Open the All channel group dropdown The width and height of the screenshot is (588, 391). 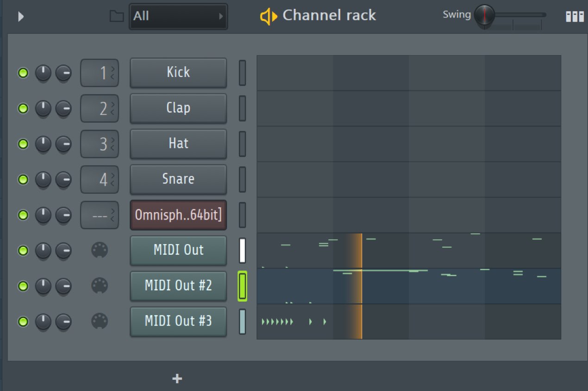tap(178, 16)
